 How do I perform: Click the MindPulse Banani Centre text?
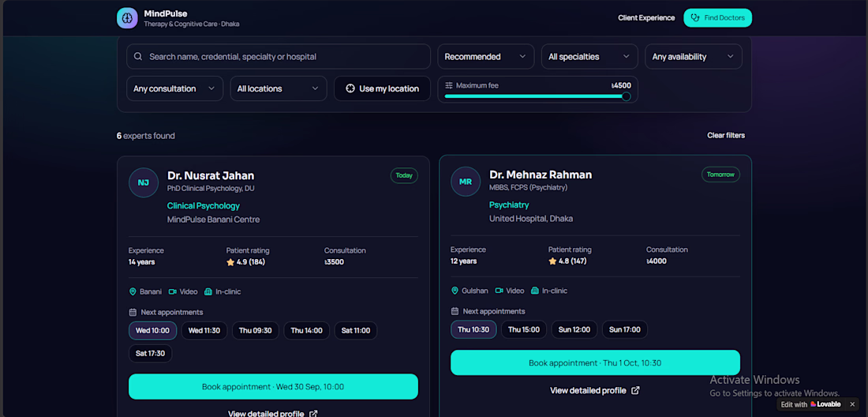(x=213, y=220)
